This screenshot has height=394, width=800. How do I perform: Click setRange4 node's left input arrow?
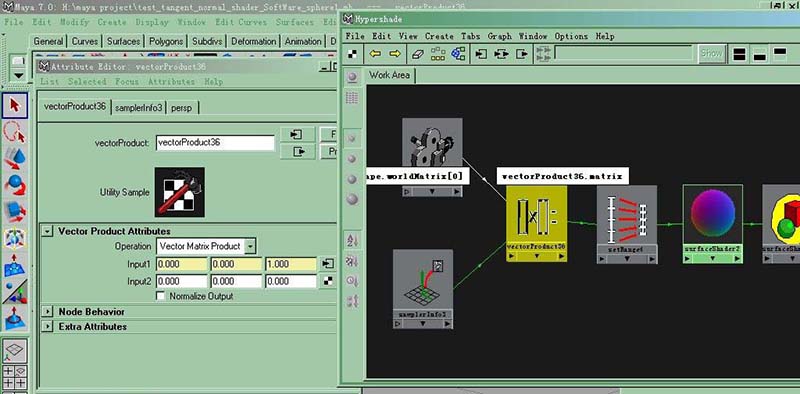point(602,259)
